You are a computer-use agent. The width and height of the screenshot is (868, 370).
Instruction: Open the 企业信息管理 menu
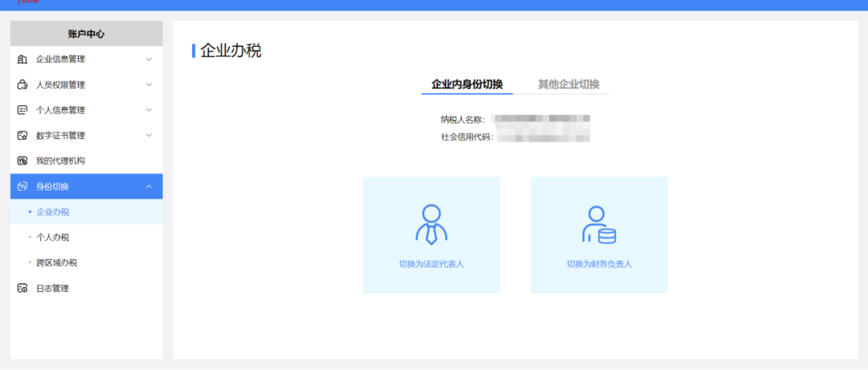pos(86,60)
